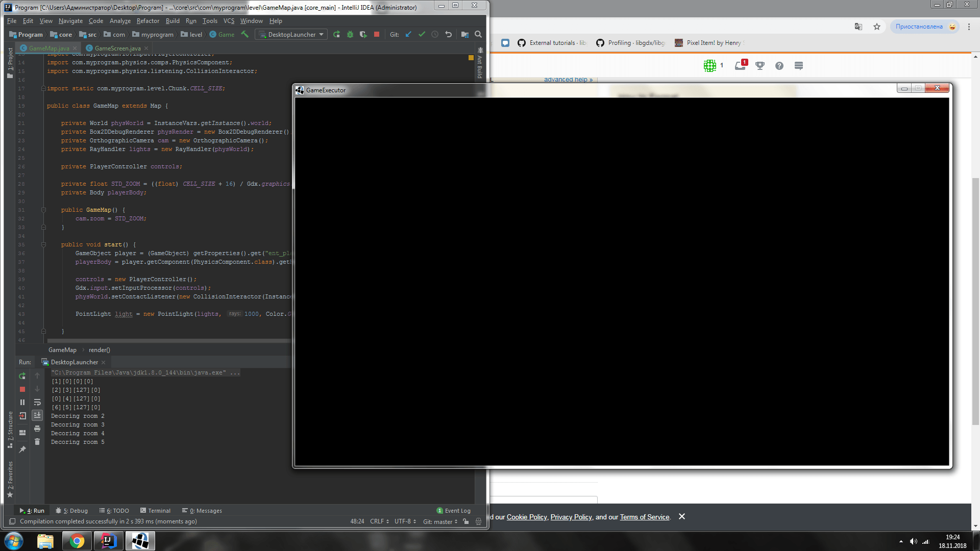Open the Event Log tool window
The width and height of the screenshot is (980, 551).
click(x=454, y=511)
